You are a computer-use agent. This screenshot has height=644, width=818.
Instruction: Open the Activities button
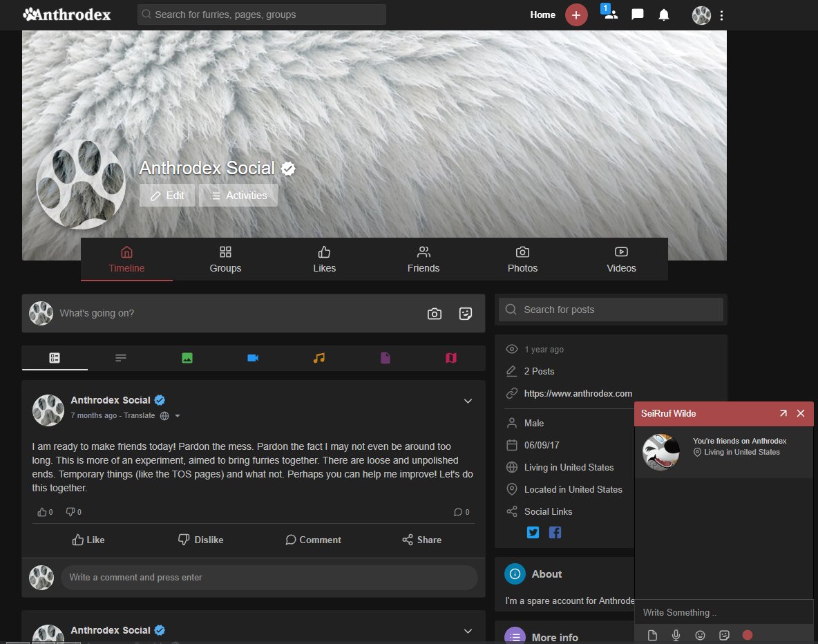pyautogui.click(x=238, y=195)
